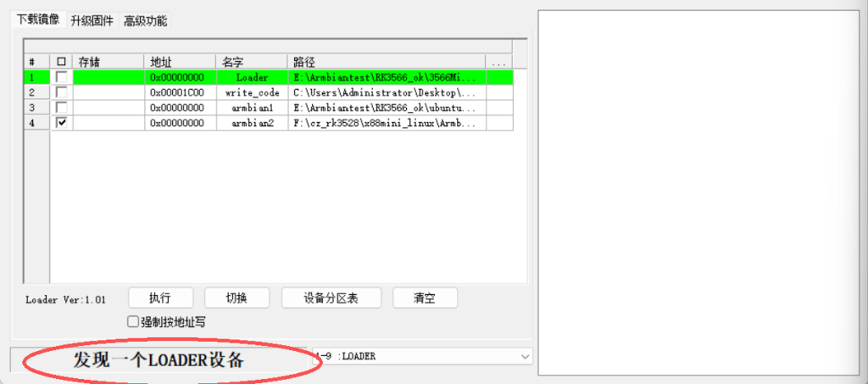
Task: Open the 高级功能 tab
Action: (x=145, y=21)
